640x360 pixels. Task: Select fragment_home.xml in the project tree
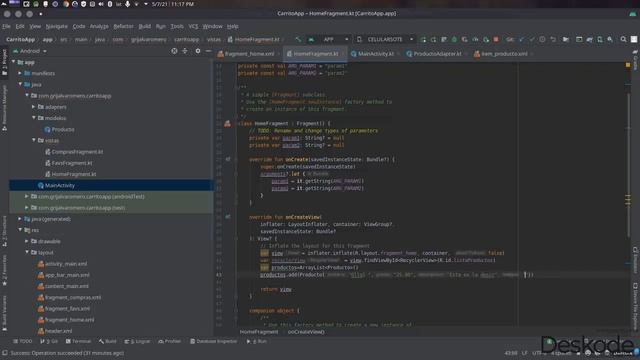click(x=66, y=320)
